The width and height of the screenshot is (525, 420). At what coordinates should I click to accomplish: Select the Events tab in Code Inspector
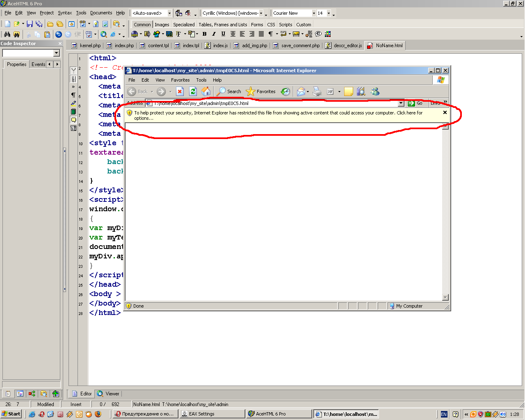pyautogui.click(x=38, y=64)
